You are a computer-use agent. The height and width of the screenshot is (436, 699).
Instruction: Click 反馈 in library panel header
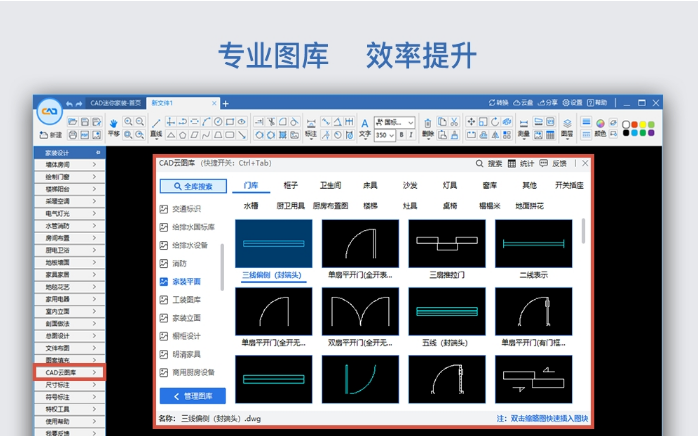click(x=553, y=164)
